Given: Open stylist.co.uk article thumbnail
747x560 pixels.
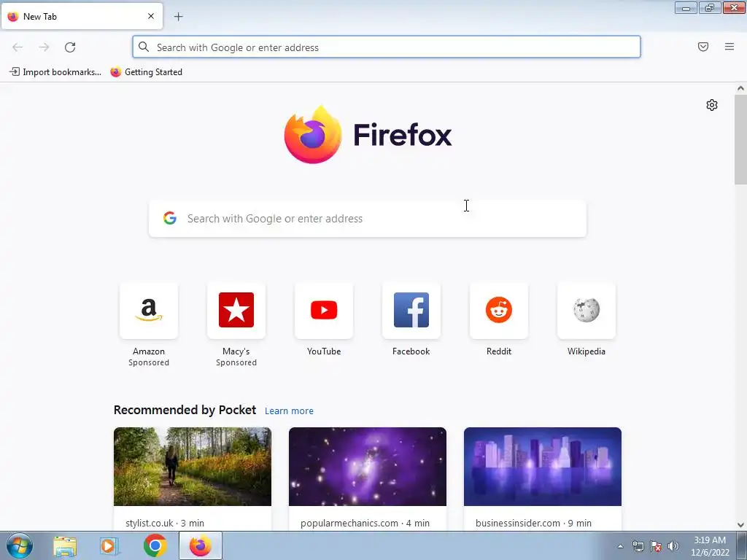Looking at the screenshot, I should point(193,467).
